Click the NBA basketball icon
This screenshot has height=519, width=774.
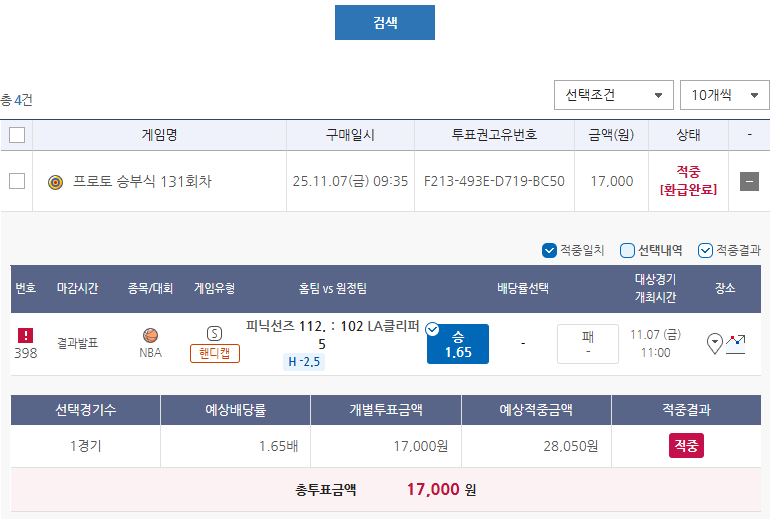tap(150, 335)
